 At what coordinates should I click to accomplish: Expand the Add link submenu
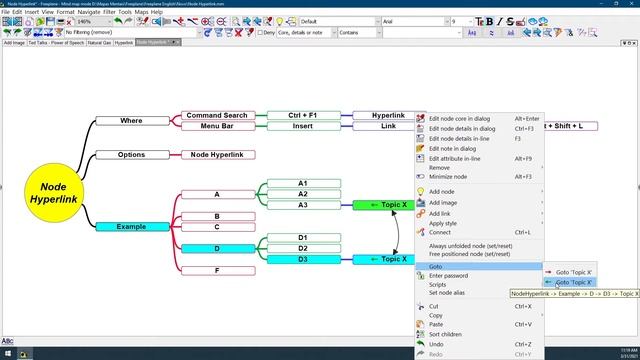[480, 213]
